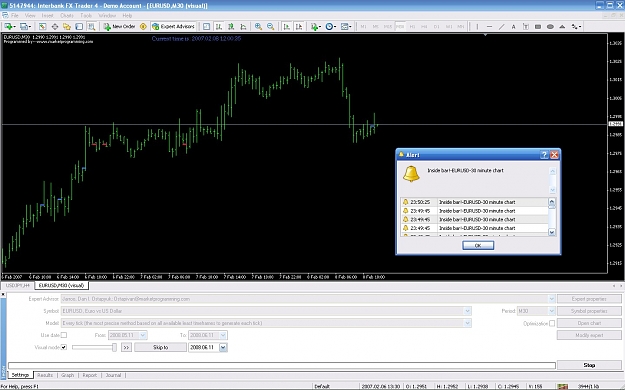The image size is (625, 390).
Task: Click the connection status bars icon
Action: 562,386
